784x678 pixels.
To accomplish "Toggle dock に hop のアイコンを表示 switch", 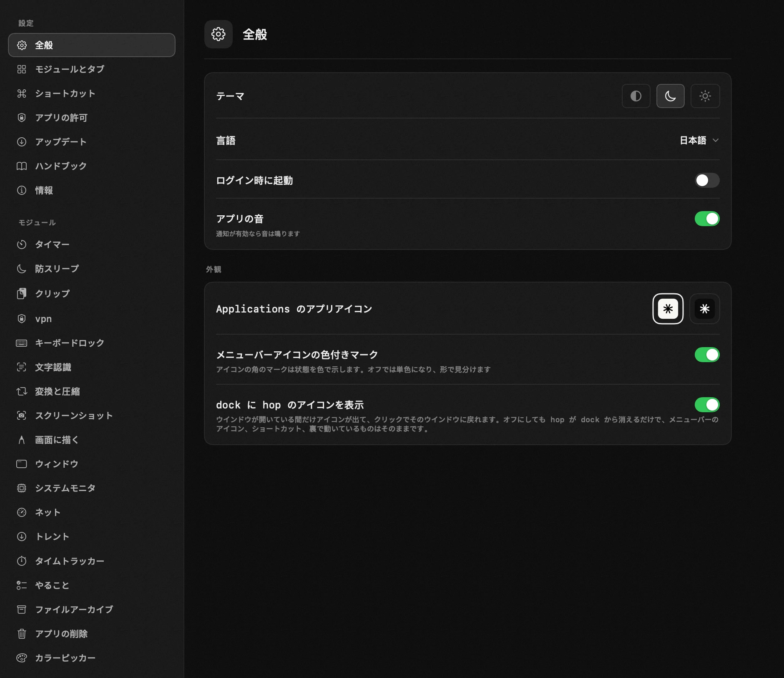I will [x=707, y=405].
